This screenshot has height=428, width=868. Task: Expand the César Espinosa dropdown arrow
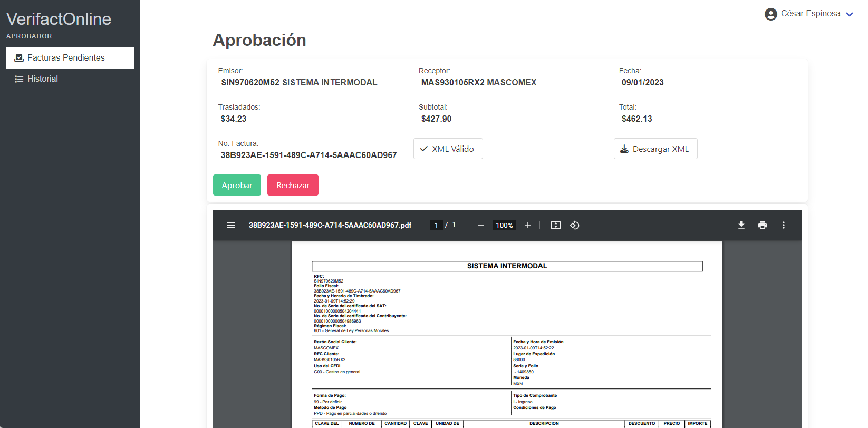click(849, 14)
